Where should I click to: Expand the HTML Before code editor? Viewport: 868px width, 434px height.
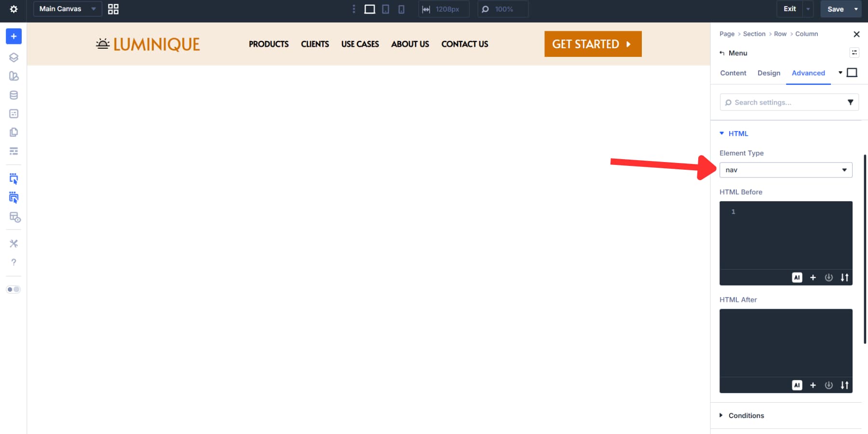click(845, 277)
